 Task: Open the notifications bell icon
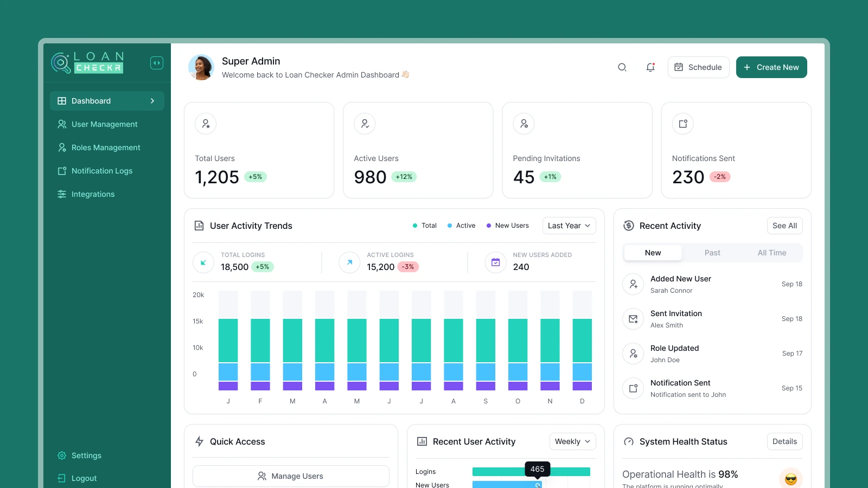coord(650,67)
